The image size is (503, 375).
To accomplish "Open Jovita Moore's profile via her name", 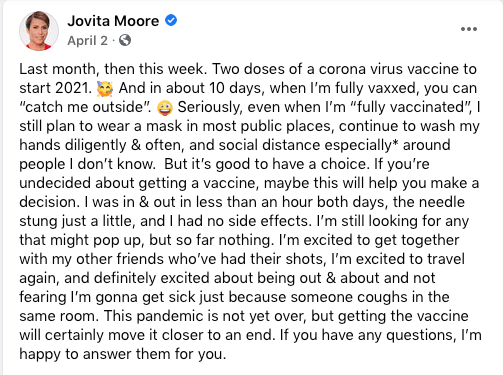I will pos(113,21).
